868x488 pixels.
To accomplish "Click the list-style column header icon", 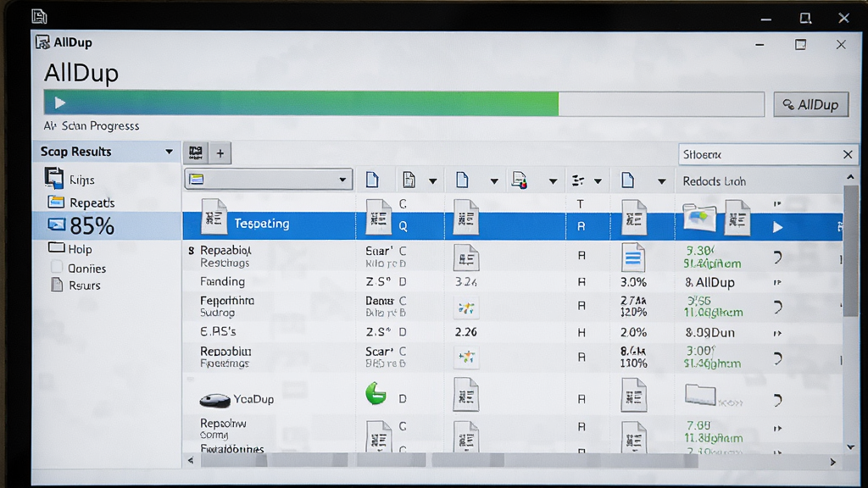I will [578, 180].
